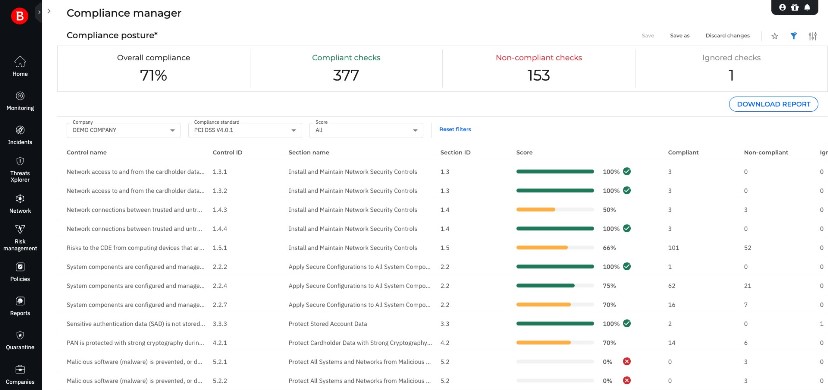The image size is (828, 390).
Task: Click the DOWNLOAD REPORT button
Action: click(x=774, y=104)
